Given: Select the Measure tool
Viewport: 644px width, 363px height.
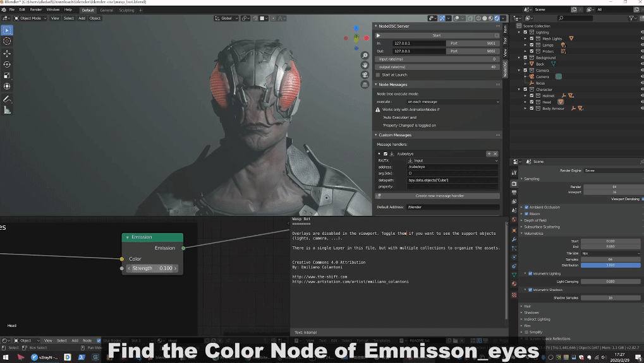Looking at the screenshot, I should pyautogui.click(x=7, y=110).
